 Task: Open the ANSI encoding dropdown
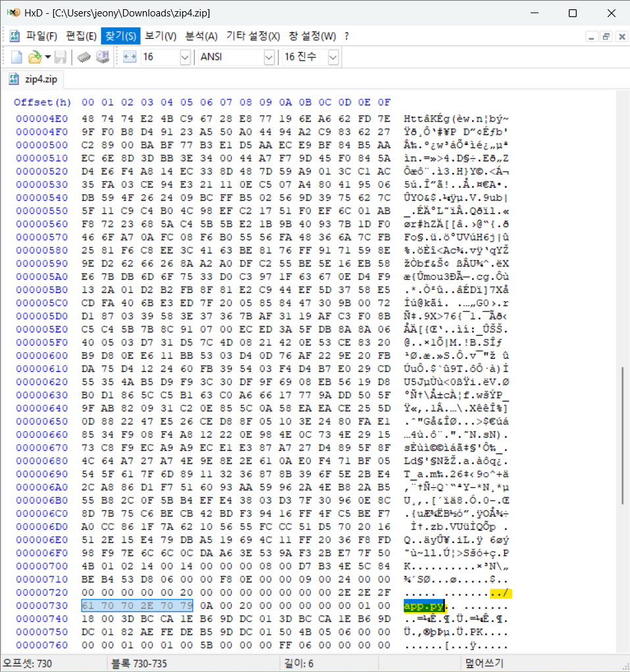[268, 57]
